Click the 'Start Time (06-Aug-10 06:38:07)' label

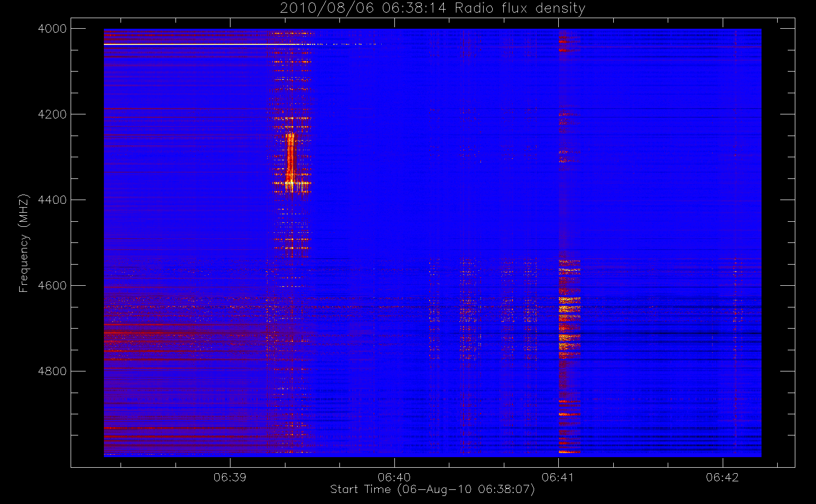click(x=432, y=489)
